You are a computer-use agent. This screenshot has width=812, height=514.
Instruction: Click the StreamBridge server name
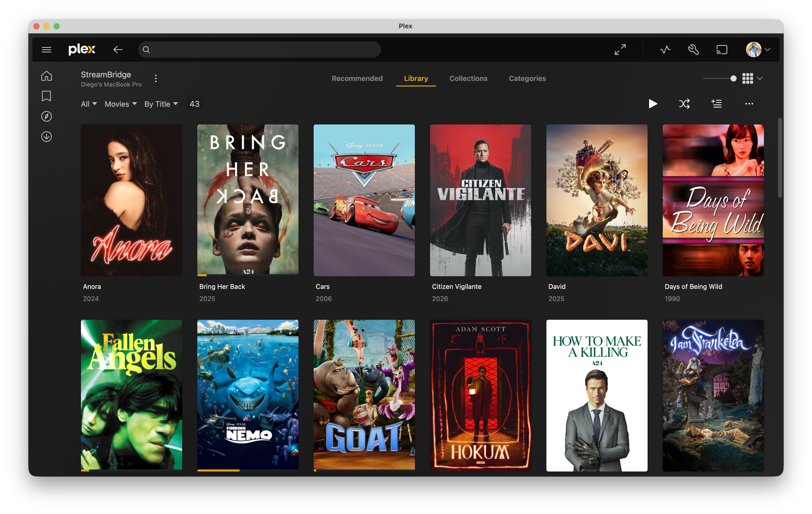tap(106, 75)
